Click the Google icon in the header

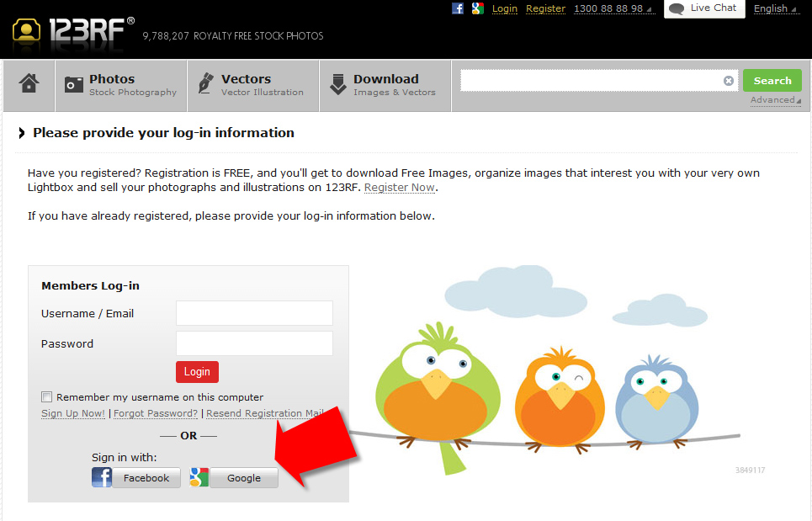(477, 8)
